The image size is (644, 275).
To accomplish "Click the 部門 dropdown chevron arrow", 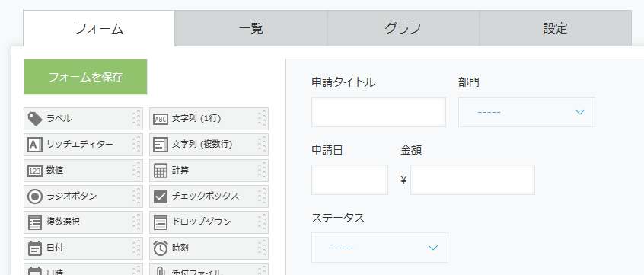I will pyautogui.click(x=580, y=112).
